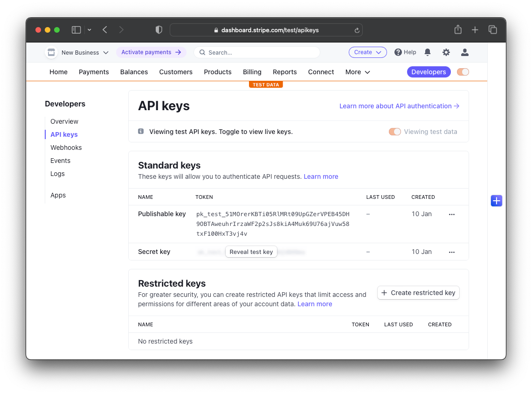This screenshot has height=394, width=532.
Task: Click the Stripe Search field
Action: click(257, 52)
